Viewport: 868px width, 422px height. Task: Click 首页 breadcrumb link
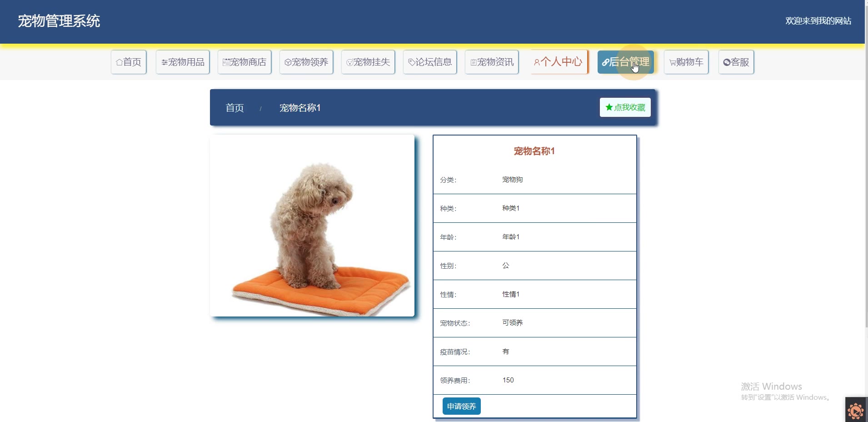[234, 108]
